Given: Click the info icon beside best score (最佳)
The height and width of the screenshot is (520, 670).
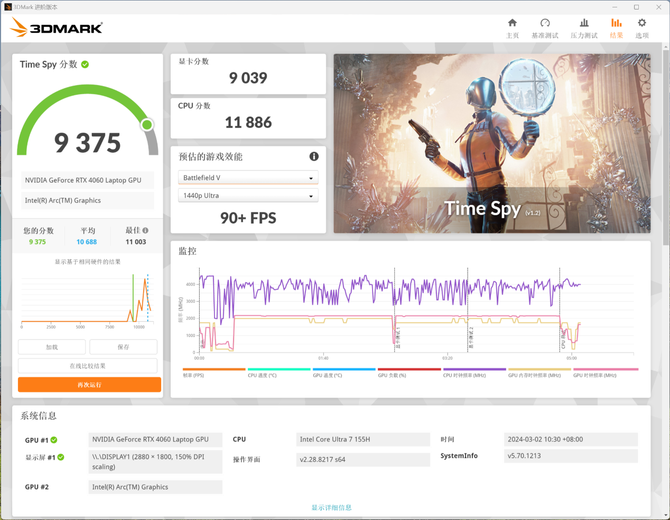Looking at the screenshot, I should click(x=145, y=230).
